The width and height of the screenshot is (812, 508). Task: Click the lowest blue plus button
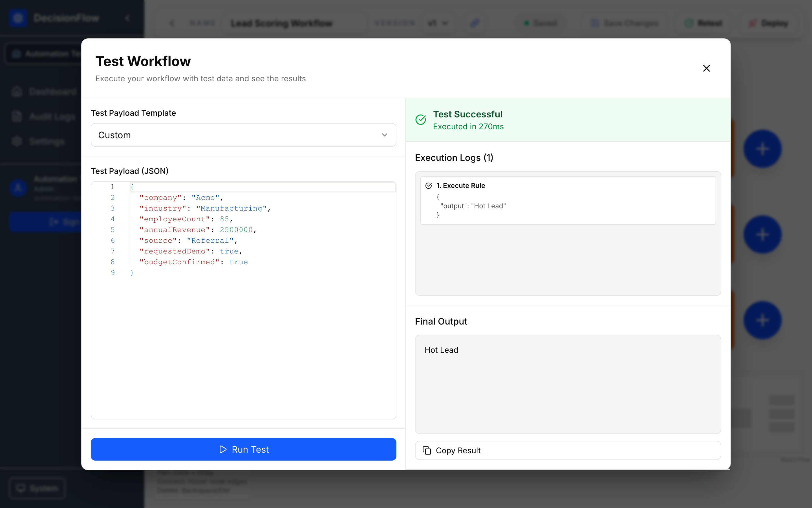(762, 320)
